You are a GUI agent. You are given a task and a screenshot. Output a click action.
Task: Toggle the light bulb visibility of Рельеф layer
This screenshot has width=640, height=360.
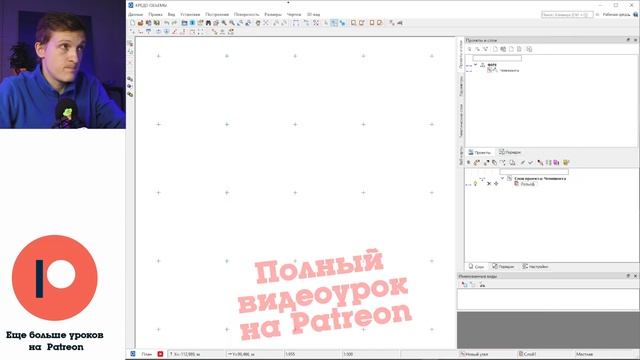[475, 184]
